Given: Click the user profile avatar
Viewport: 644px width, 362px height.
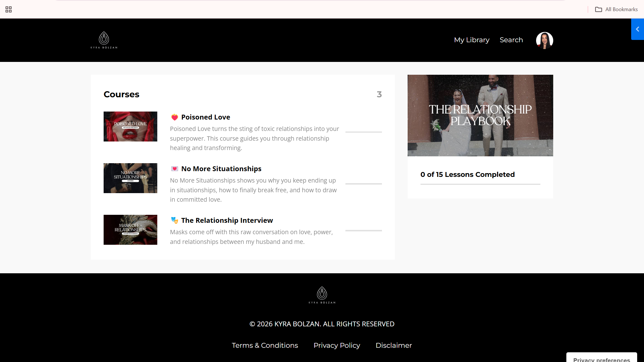Looking at the screenshot, I should (544, 40).
